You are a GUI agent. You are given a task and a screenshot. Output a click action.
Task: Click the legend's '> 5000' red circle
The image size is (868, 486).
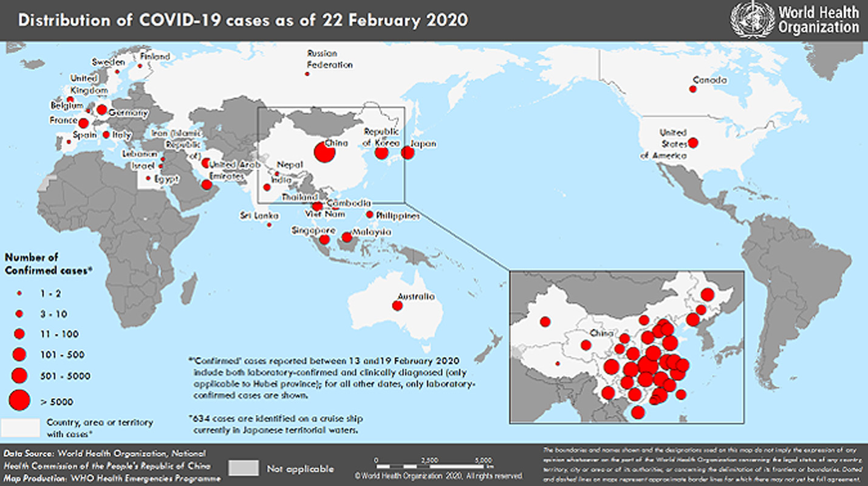tap(19, 400)
